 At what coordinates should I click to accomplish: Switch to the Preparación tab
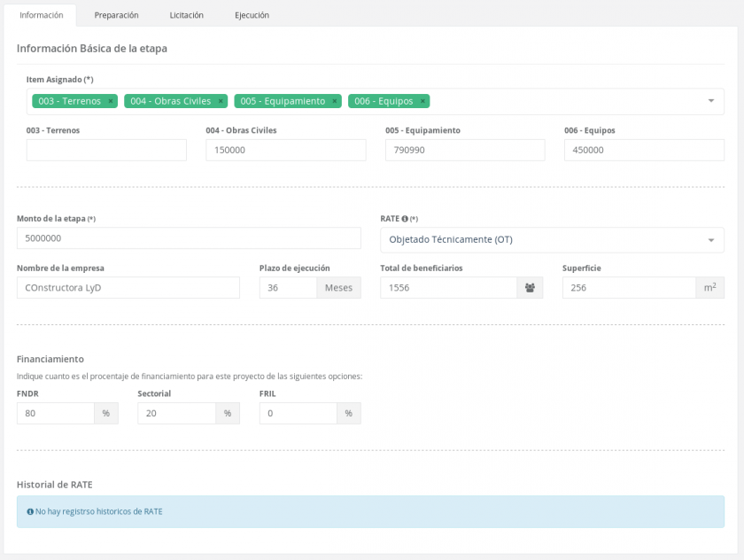pos(116,15)
